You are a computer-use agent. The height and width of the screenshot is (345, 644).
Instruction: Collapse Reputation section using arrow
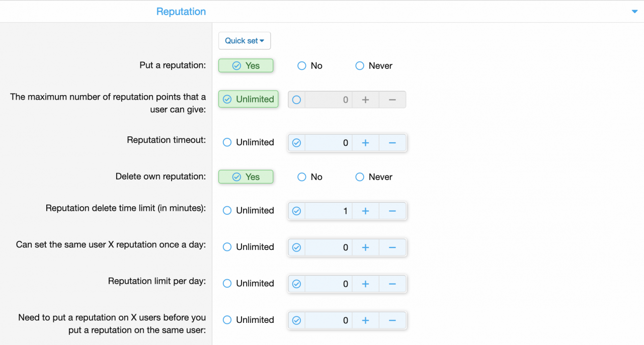coord(634,12)
